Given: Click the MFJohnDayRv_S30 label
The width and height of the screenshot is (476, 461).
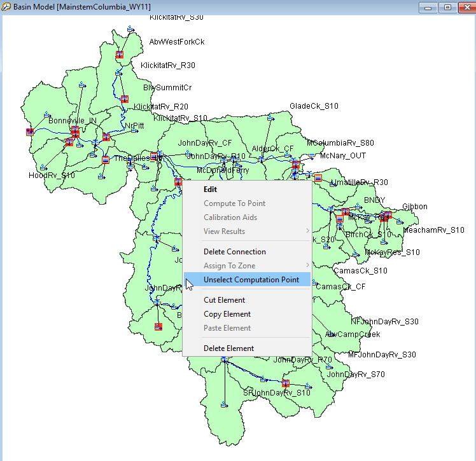Looking at the screenshot, I should (382, 355).
